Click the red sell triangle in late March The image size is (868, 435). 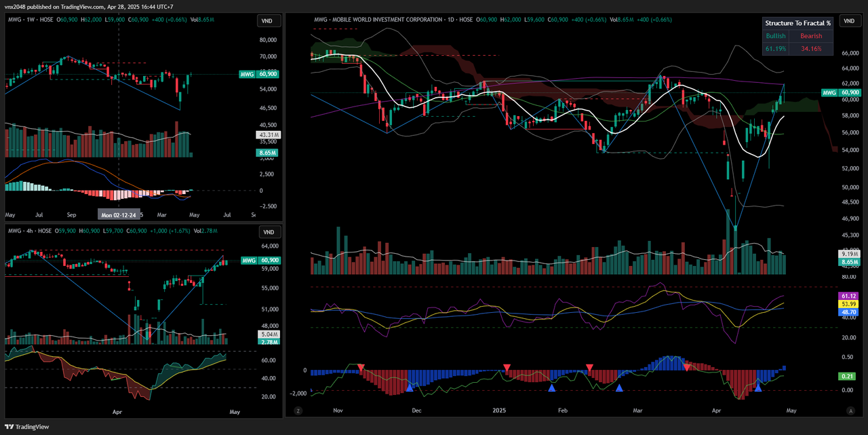[x=688, y=367]
